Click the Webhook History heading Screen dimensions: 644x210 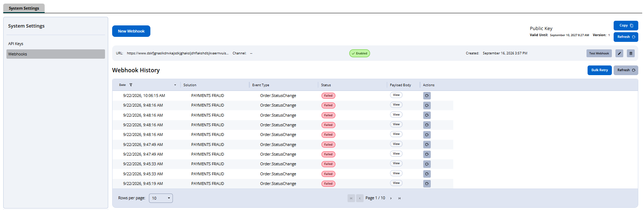tap(136, 70)
